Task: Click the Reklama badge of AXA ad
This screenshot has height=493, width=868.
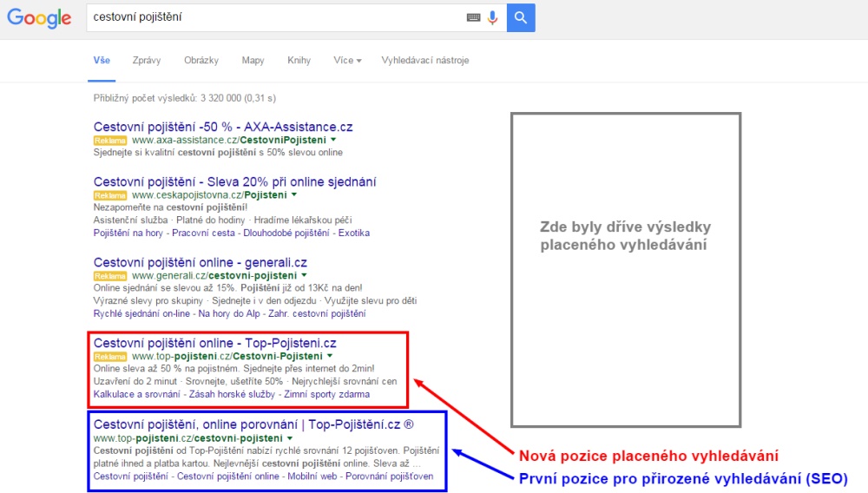Action: pyautogui.click(x=110, y=141)
